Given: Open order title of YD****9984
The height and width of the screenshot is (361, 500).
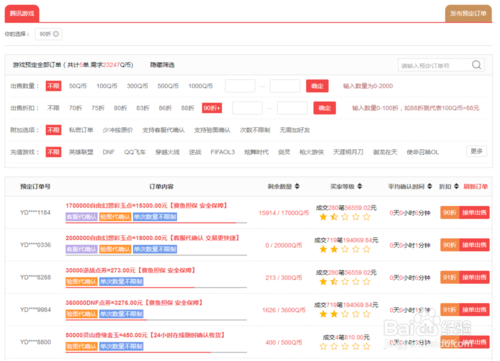Looking at the screenshot, I should (134, 303).
